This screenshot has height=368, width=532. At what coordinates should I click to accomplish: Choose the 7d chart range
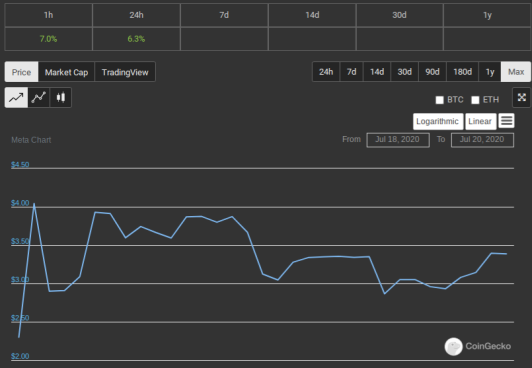(352, 72)
